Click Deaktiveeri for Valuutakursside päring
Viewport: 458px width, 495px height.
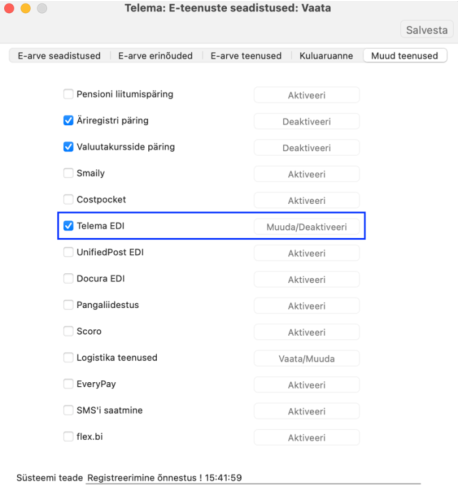[x=307, y=148]
